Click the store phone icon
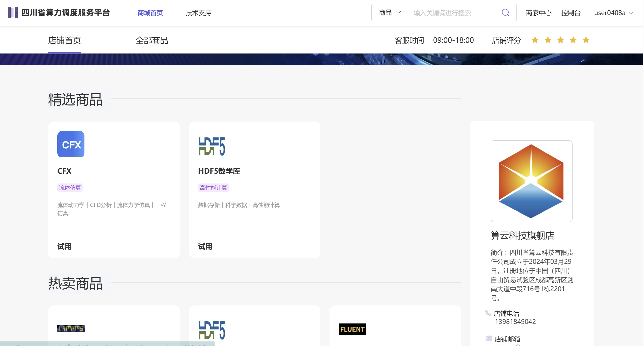644x346 pixels. pos(488,313)
